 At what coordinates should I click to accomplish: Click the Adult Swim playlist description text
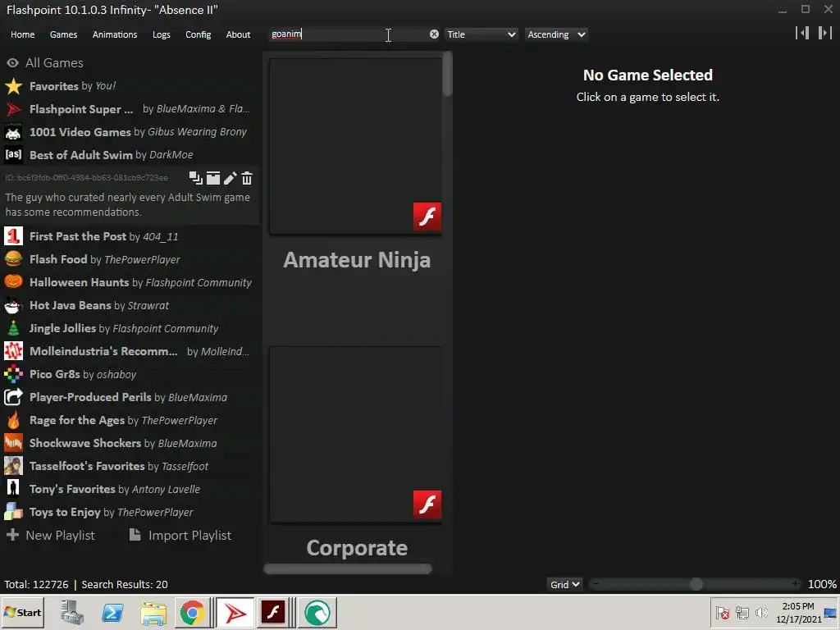pyautogui.click(x=127, y=204)
